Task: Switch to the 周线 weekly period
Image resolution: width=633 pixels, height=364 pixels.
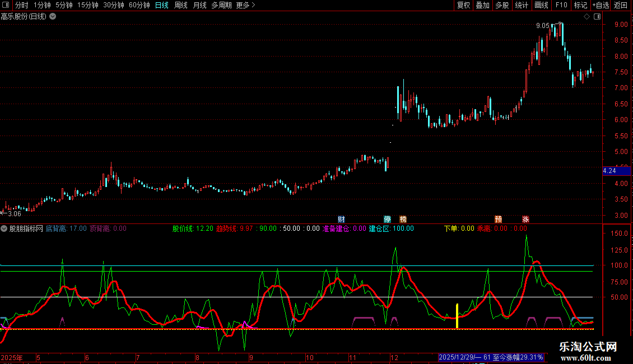Action: (x=180, y=5)
